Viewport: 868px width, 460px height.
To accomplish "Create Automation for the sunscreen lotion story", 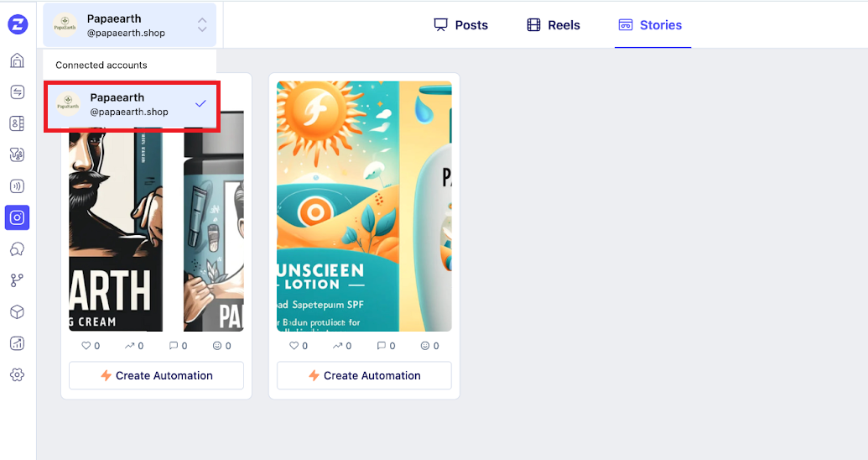I will (364, 376).
